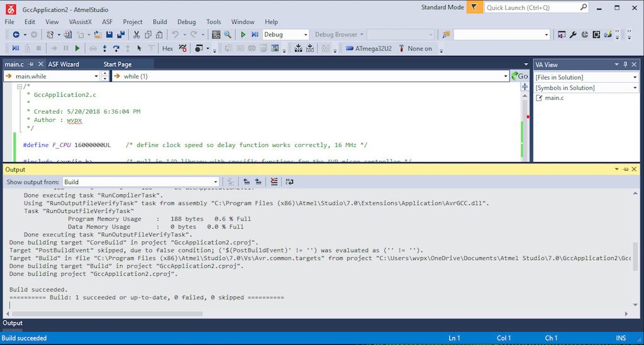This screenshot has height=345, width=644.
Task: Click the Step Over curved arrow icon
Action: 116,48
